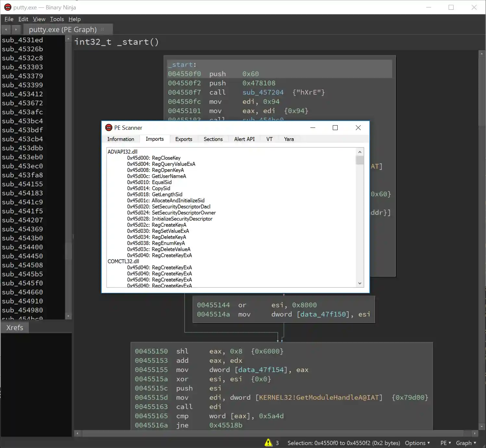Click the navigate forward arrow button
Screen dimensions: 486x448
(x=16, y=30)
